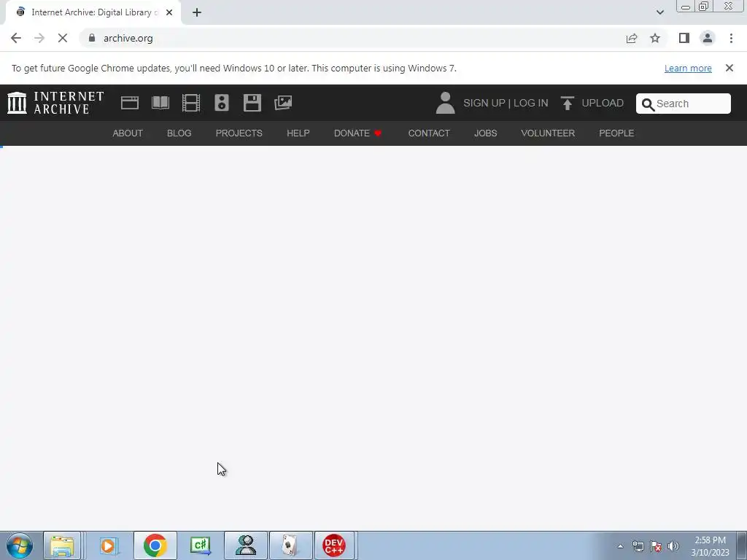Click UPLOAD link
747x560 pixels.
click(x=603, y=103)
